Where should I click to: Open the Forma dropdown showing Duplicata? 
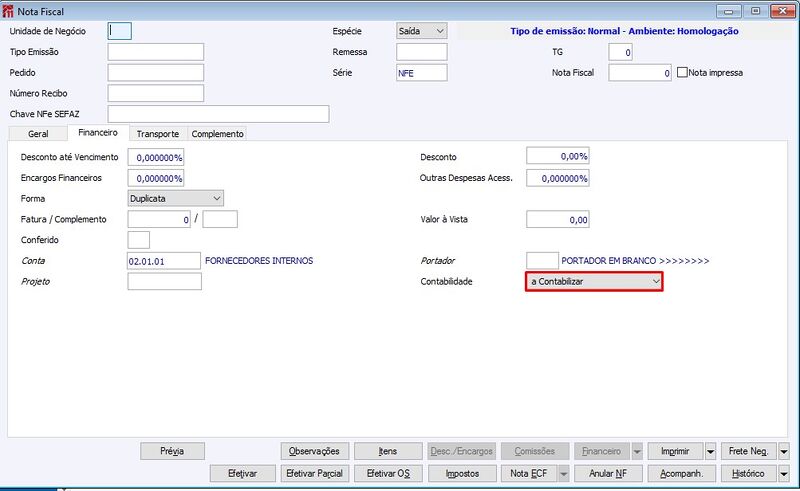pos(176,198)
